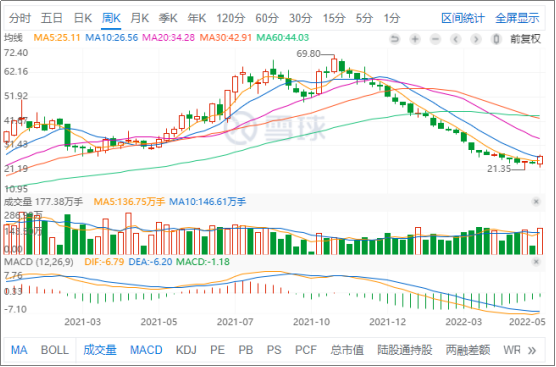The height and width of the screenshot is (367, 556).
Task: Reset the chart view with undo icon
Action: pos(394,39)
